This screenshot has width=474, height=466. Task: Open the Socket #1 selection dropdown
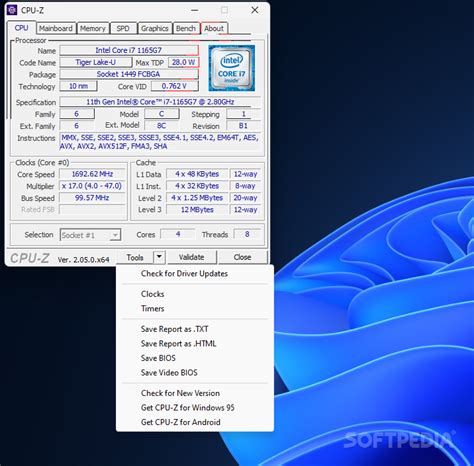[x=90, y=235]
